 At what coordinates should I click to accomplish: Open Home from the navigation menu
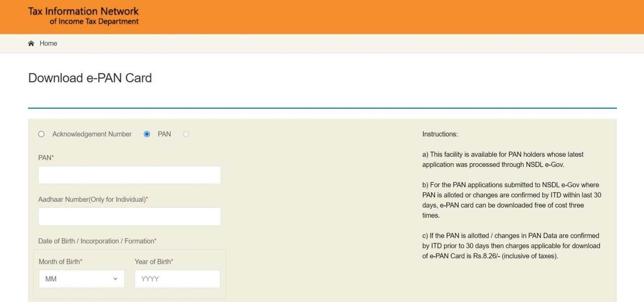click(x=48, y=43)
